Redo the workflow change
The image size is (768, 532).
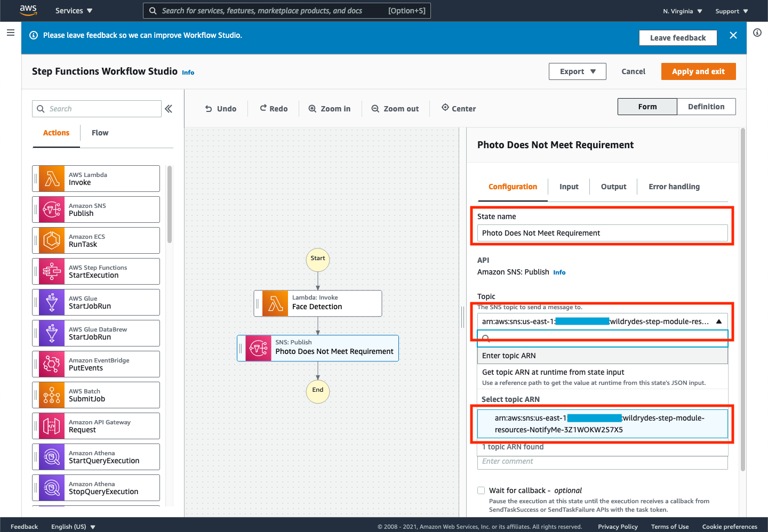tap(274, 109)
